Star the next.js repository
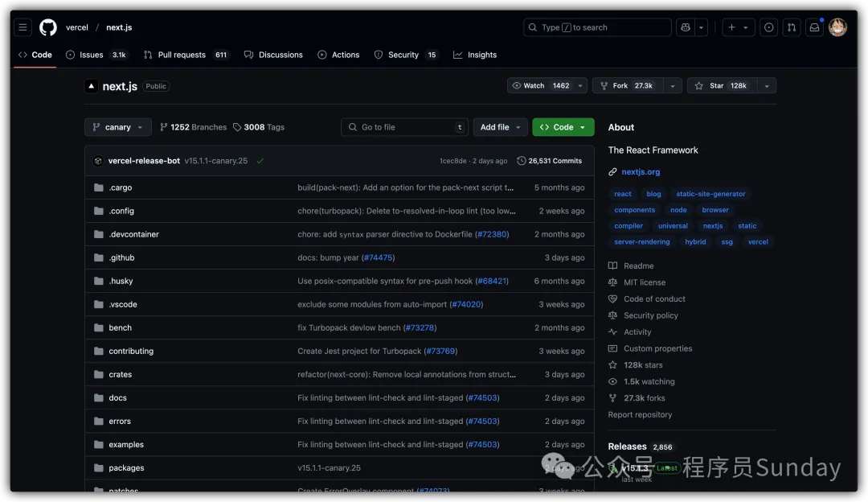 pyautogui.click(x=721, y=86)
